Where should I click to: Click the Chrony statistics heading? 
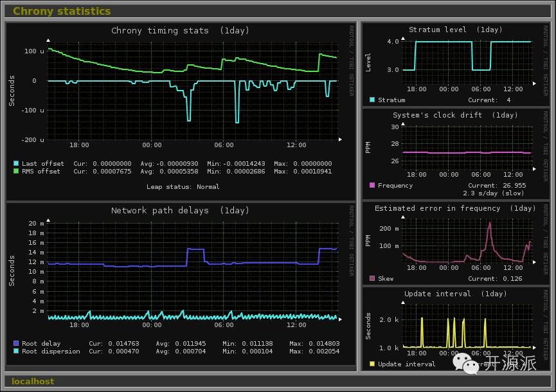[62, 10]
